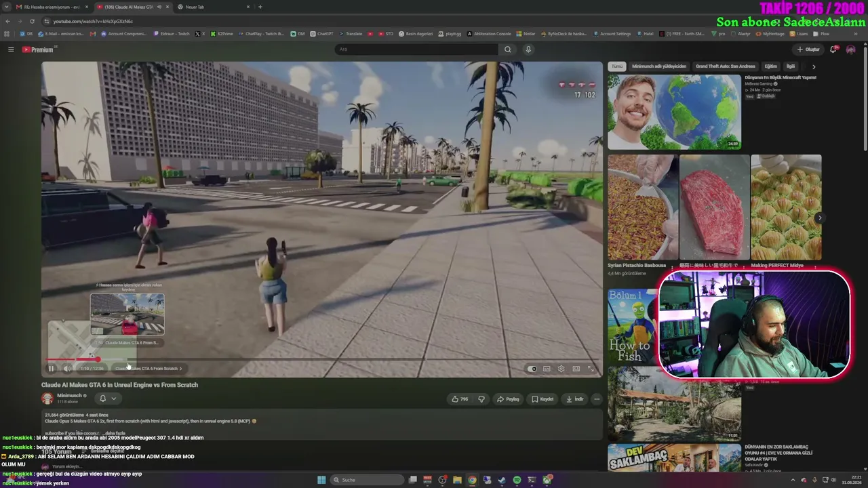Open Steam from the taskbar
Screen dimensions: 868x488
pyautogui.click(x=502, y=480)
